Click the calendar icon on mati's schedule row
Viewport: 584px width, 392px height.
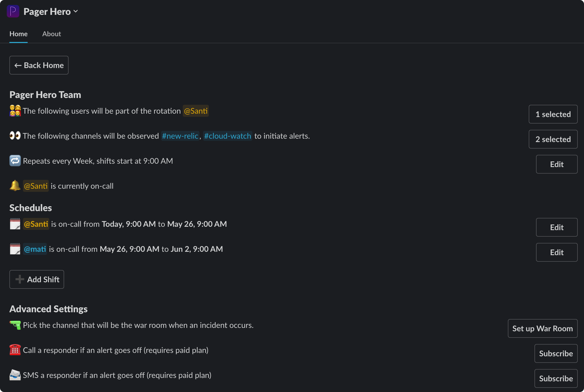click(15, 249)
